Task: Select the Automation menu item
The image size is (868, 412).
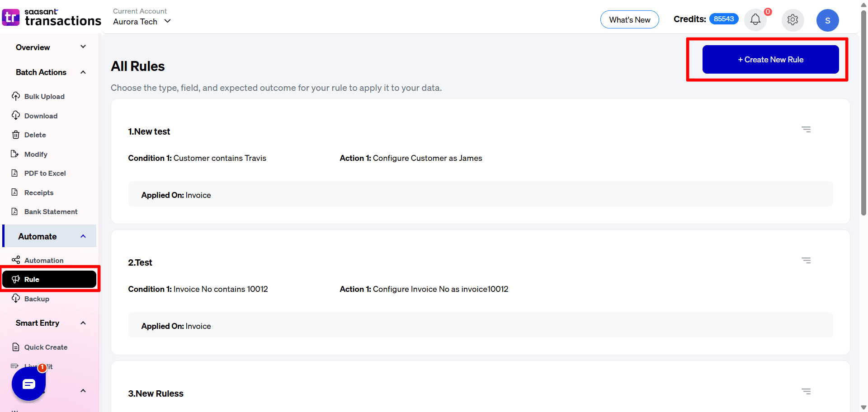Action: (44, 260)
